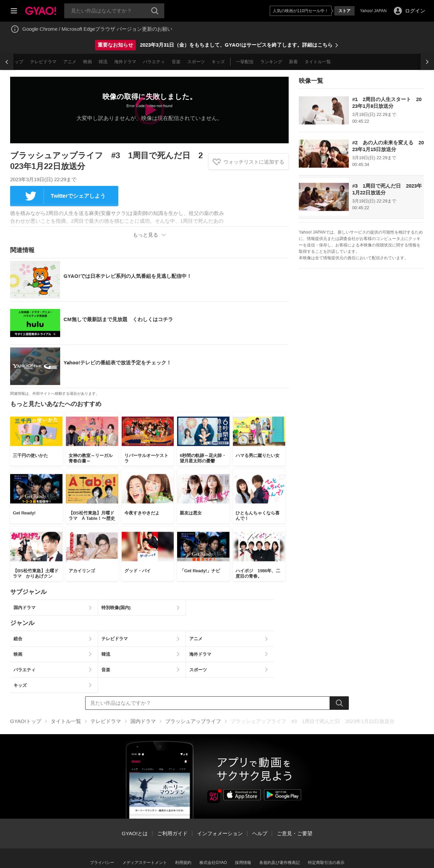Open the 総合 genre row
This screenshot has height=868, width=434.
pyautogui.click(x=54, y=639)
